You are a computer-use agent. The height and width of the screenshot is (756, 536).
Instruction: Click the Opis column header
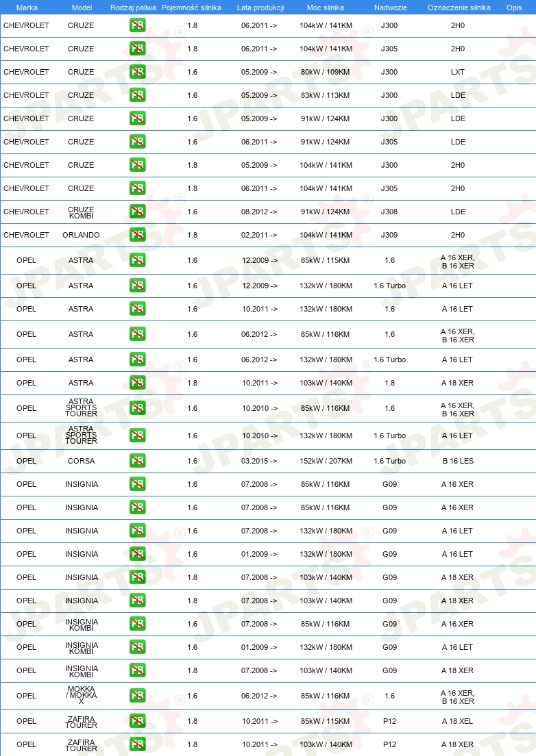(x=514, y=8)
